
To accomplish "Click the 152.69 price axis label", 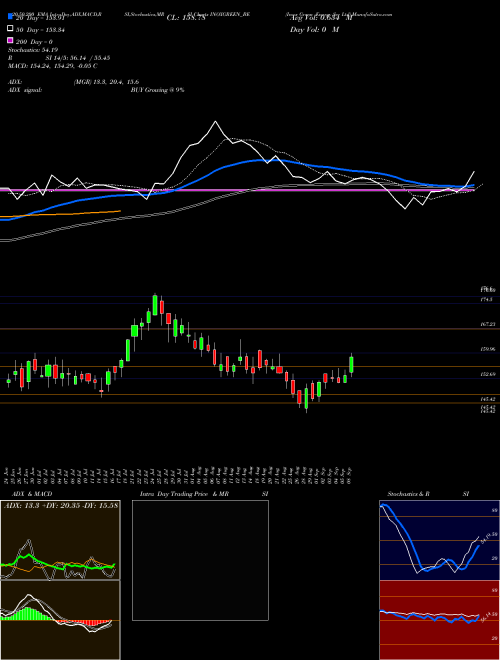I will (x=487, y=374).
